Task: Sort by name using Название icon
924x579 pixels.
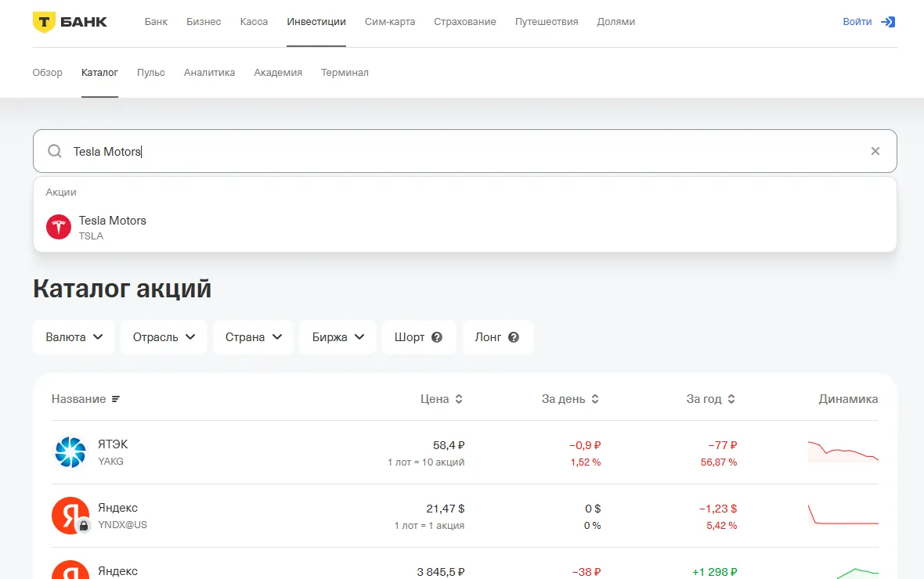Action: click(116, 399)
